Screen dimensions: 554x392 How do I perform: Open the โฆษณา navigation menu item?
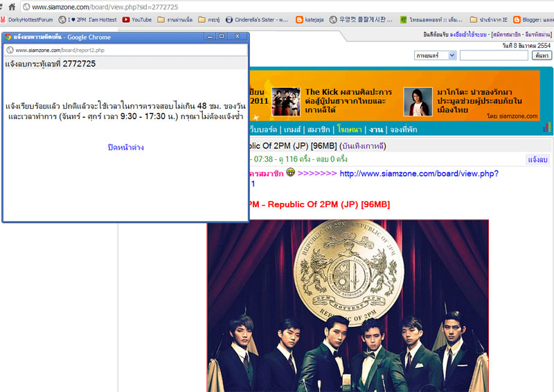tap(350, 130)
